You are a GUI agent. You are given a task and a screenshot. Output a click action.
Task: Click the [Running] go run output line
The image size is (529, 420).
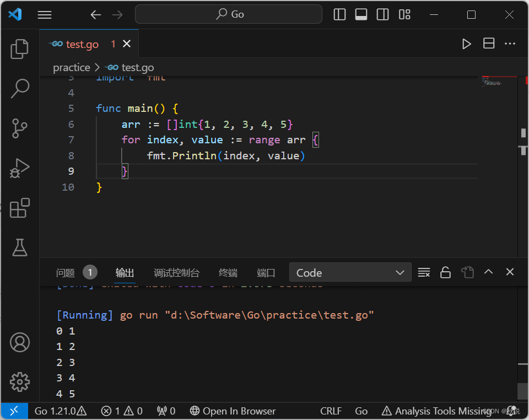tap(215, 315)
